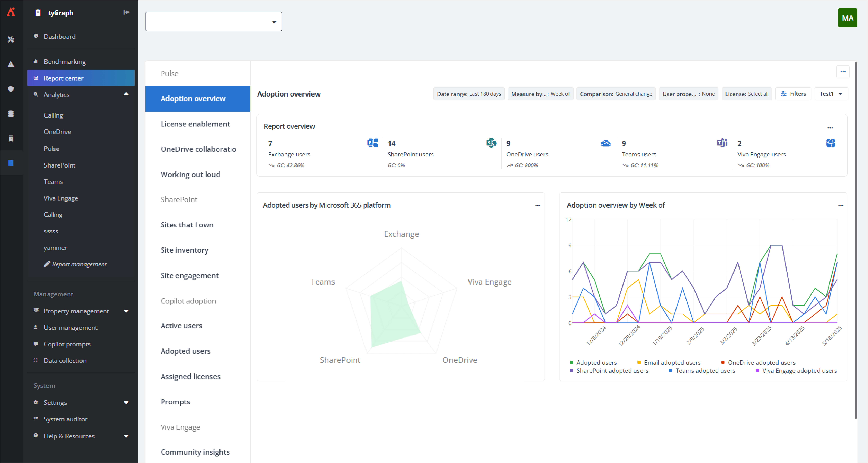Viewport: 868px width, 463px height.
Task: Click the Viva Engage icon in Report overview
Action: coord(831,143)
